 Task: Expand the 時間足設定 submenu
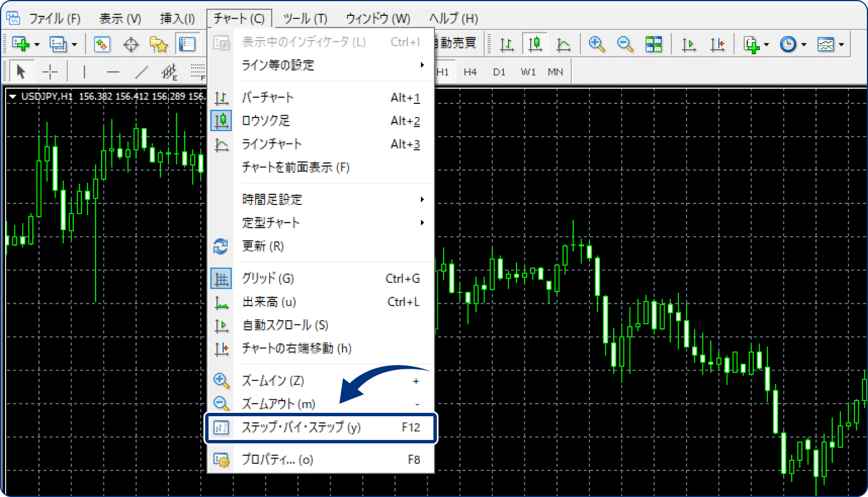(272, 199)
